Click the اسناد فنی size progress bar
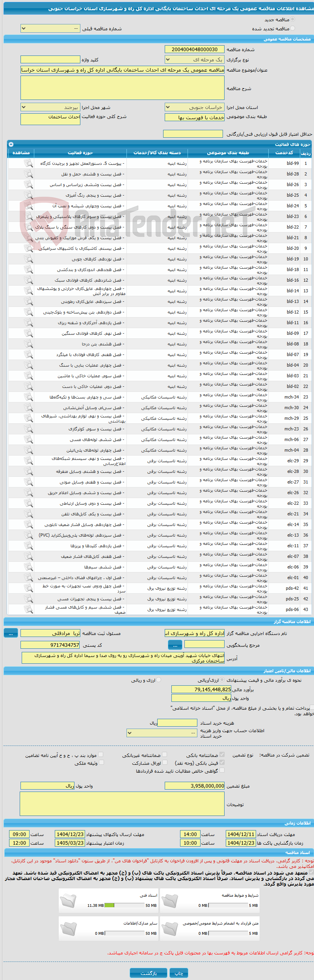This screenshot has width=314, height=980. point(125,905)
